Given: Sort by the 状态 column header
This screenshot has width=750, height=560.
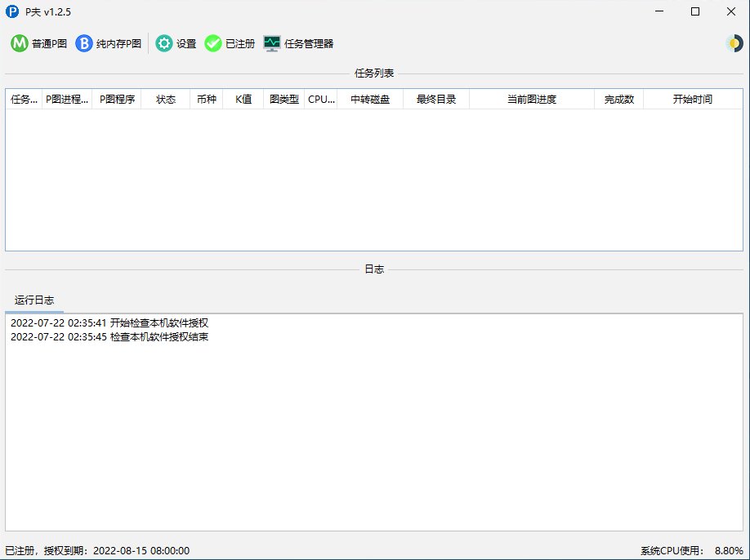Looking at the screenshot, I should 166,100.
